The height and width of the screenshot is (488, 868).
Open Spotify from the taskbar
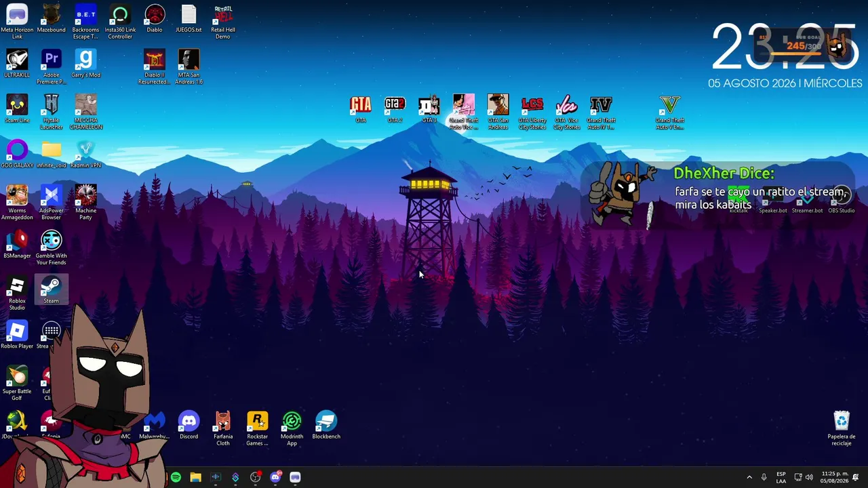coord(176,477)
